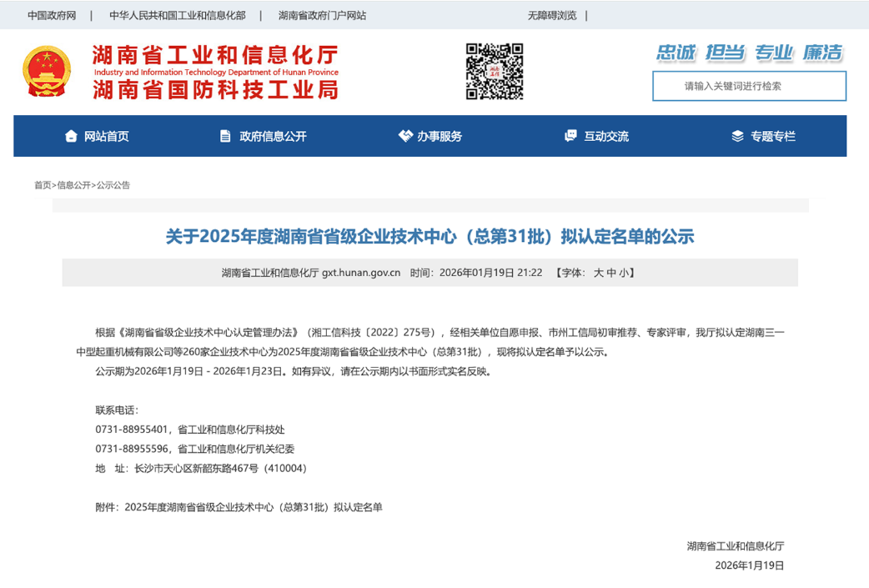The height and width of the screenshot is (588, 869).
Task: Set font size to 中
Action: (x=611, y=273)
